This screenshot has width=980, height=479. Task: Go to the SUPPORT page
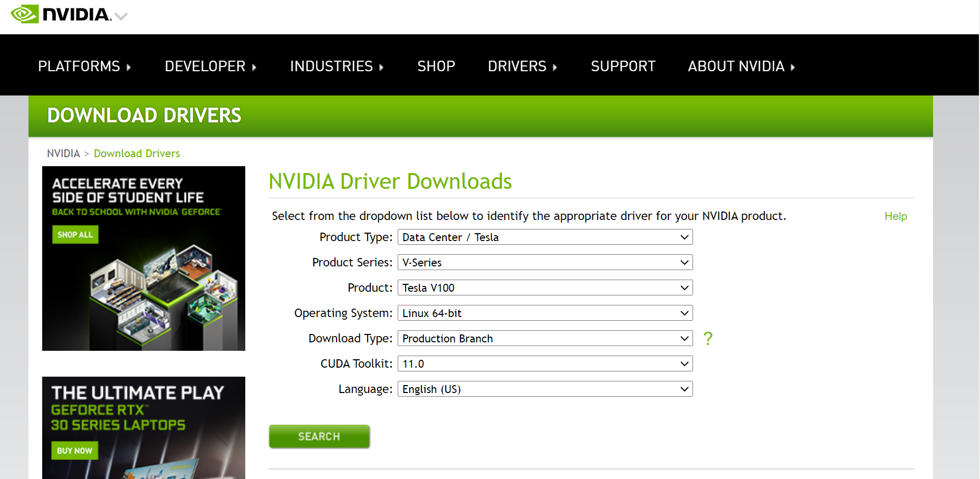click(623, 66)
